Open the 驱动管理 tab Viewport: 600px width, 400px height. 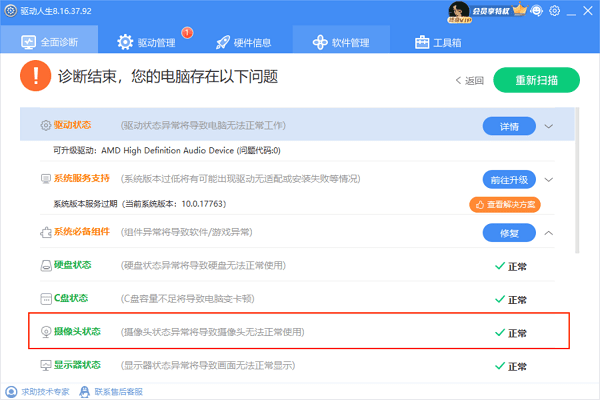146,42
